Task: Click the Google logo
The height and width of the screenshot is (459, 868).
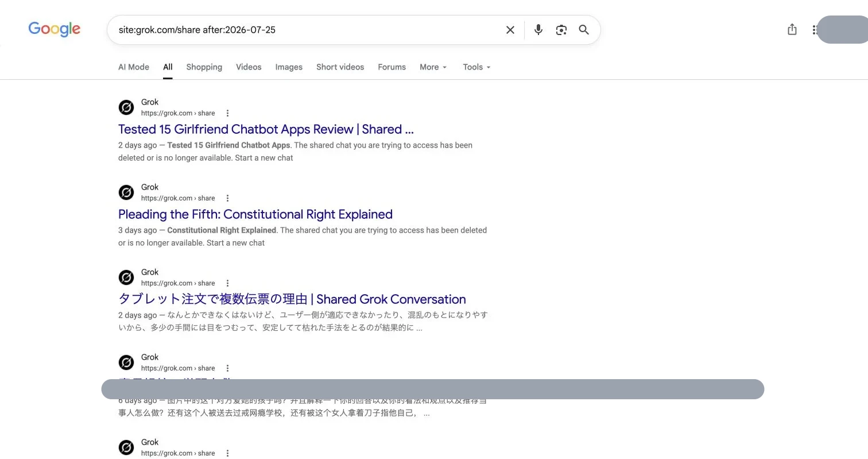Action: [x=55, y=29]
